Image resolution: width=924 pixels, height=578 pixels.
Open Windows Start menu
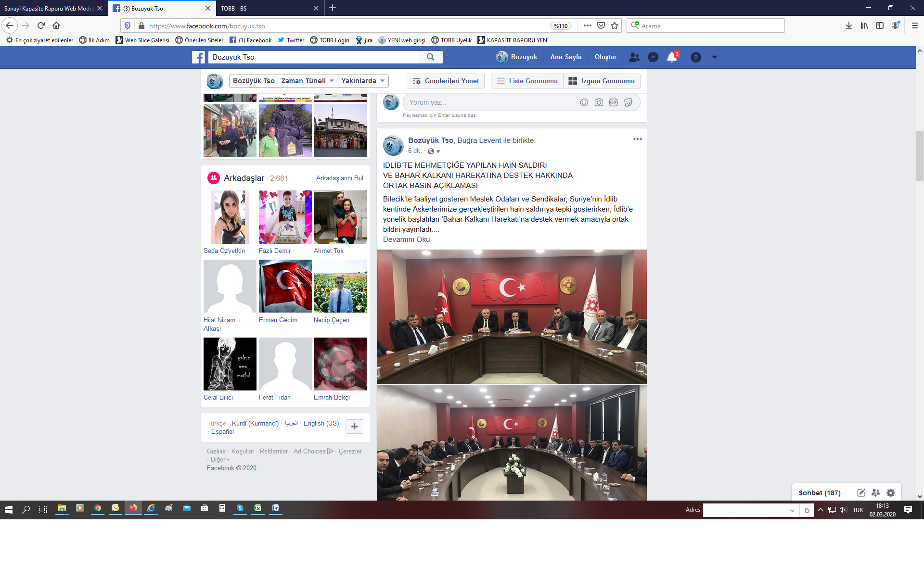pos(8,510)
